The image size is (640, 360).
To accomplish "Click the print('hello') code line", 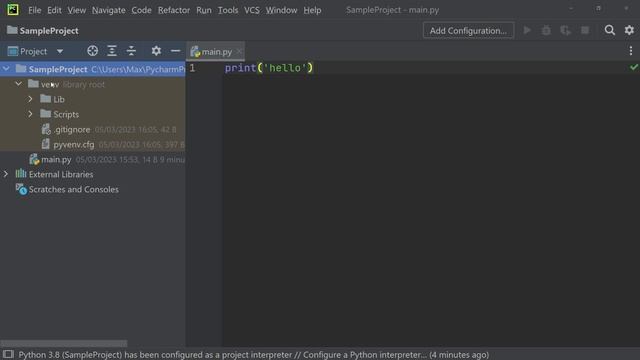I will [x=269, y=68].
